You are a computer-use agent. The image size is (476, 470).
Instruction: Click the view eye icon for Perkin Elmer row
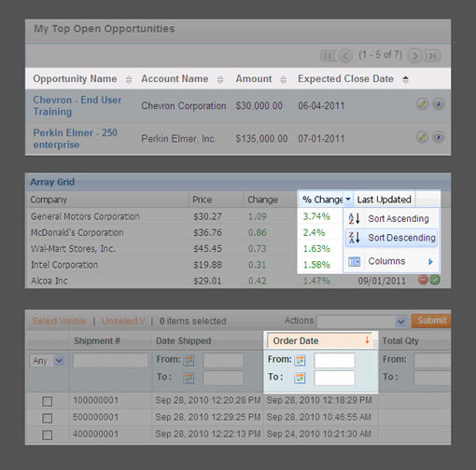point(438,137)
